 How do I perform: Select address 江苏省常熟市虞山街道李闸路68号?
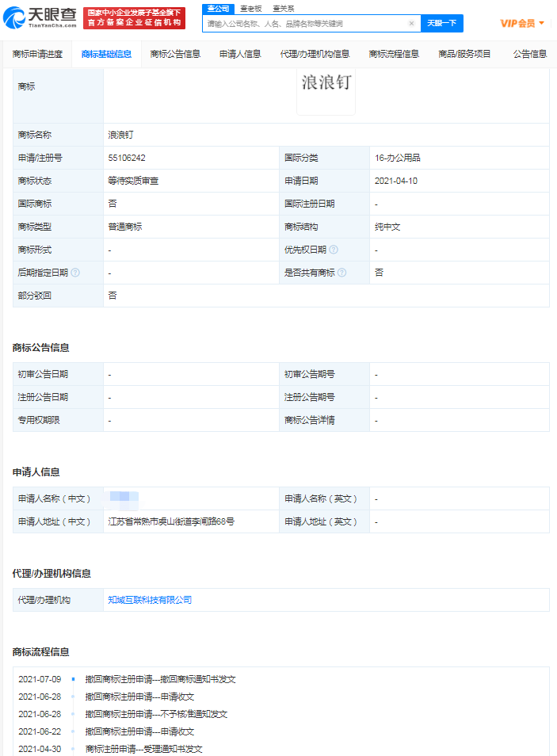[x=171, y=521]
